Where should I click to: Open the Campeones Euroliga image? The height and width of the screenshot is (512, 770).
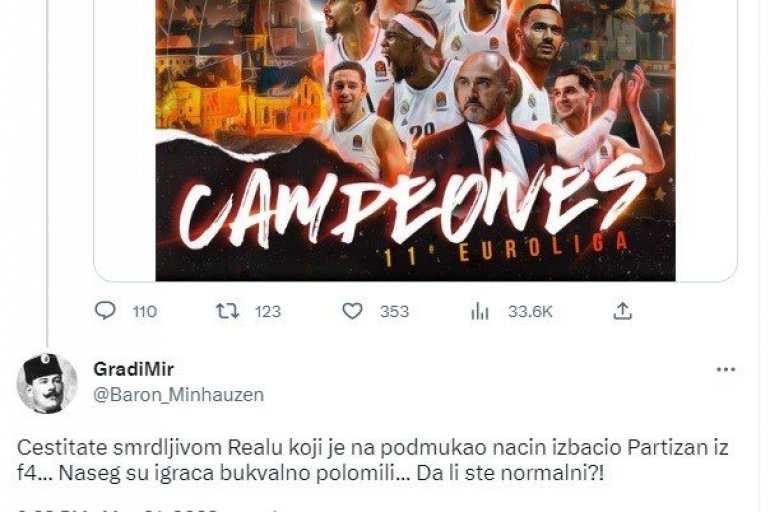(x=415, y=140)
